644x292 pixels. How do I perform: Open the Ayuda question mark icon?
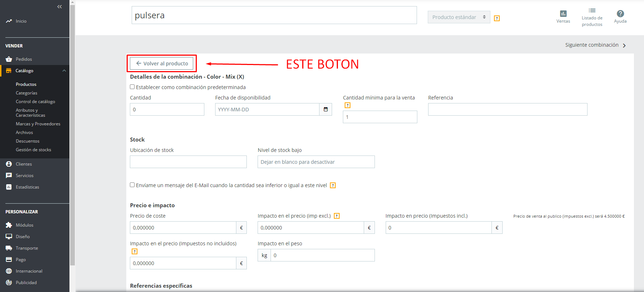pyautogui.click(x=620, y=14)
